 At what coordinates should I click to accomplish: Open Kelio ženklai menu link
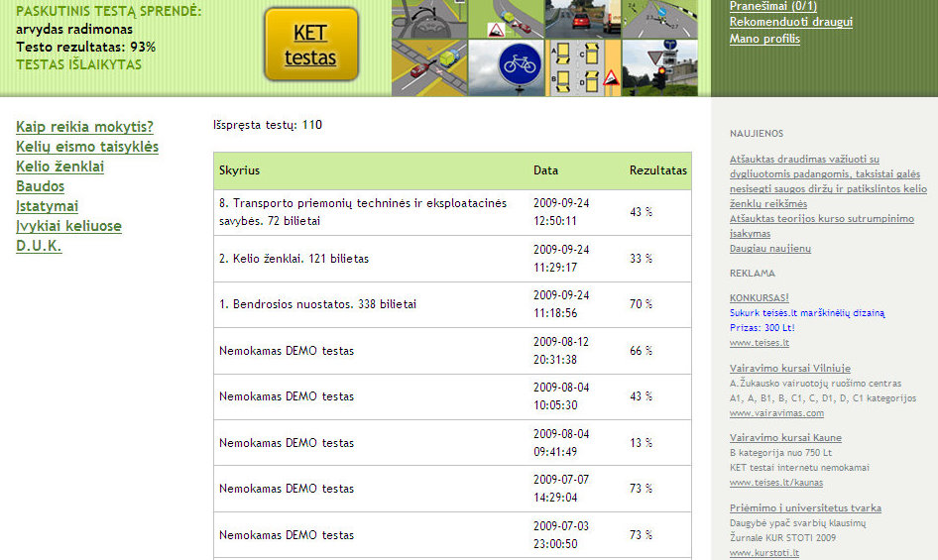coord(59,166)
